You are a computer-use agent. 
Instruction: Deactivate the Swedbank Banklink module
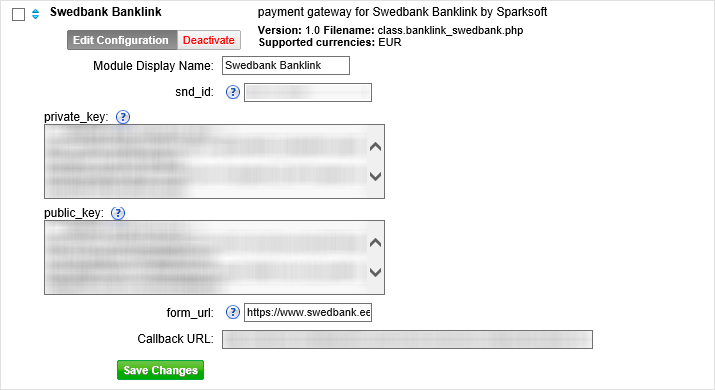coord(208,40)
